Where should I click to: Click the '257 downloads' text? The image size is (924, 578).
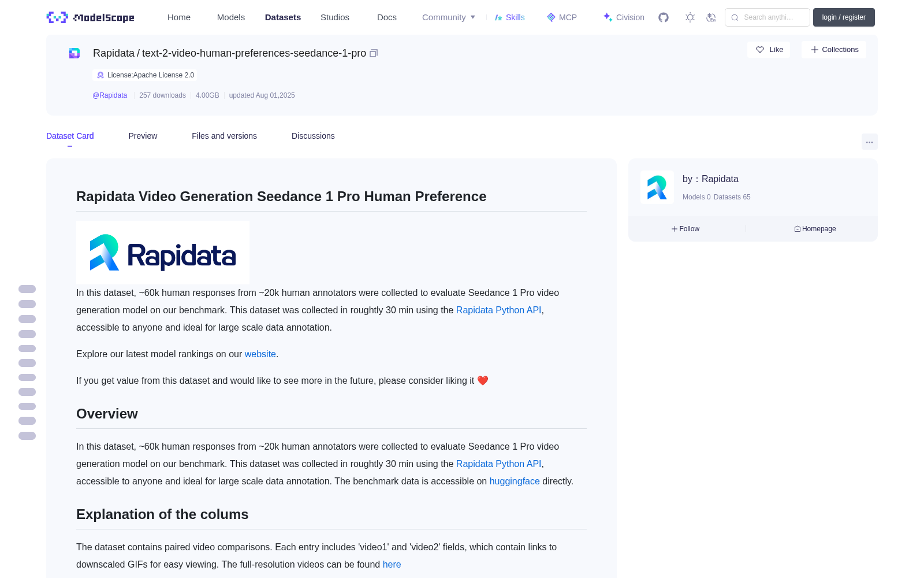[162, 95]
